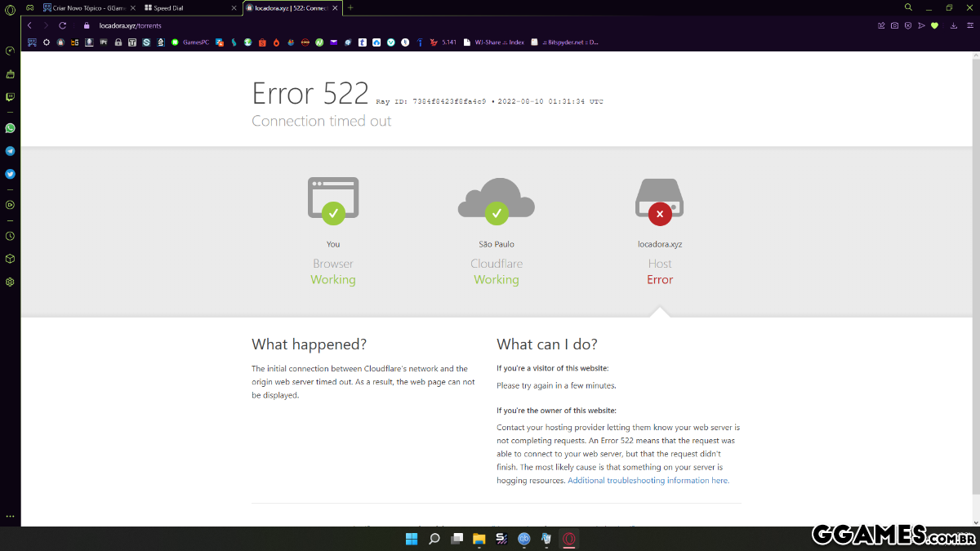980x551 pixels.
Task: Open sidebar settings with the gear icon
Action: click(10, 282)
